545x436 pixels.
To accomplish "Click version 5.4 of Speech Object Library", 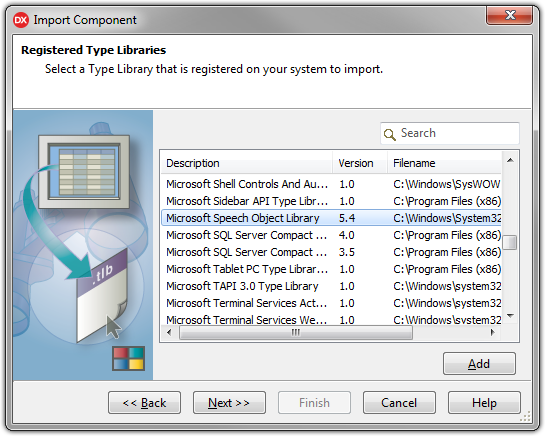I will [347, 218].
